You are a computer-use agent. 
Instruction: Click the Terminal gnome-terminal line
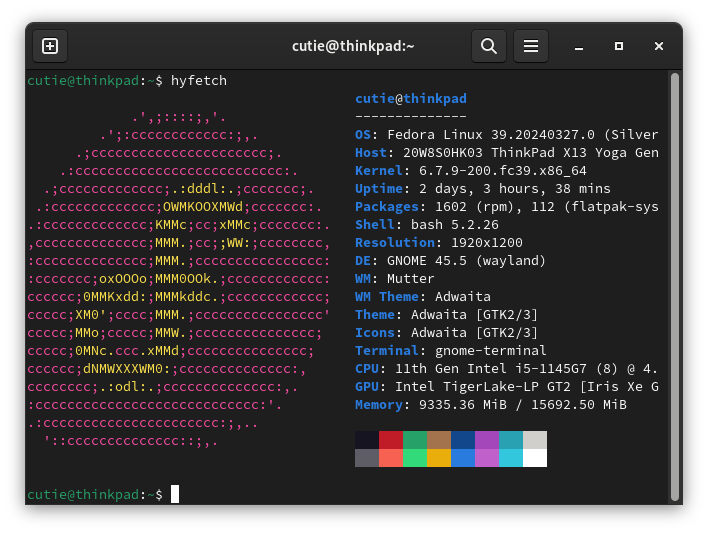(x=451, y=351)
